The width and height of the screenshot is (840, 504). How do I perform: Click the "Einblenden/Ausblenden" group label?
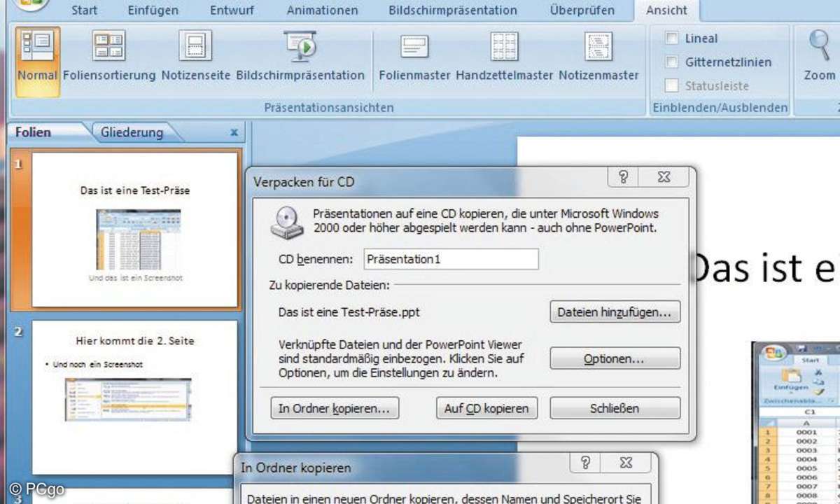tap(720, 108)
